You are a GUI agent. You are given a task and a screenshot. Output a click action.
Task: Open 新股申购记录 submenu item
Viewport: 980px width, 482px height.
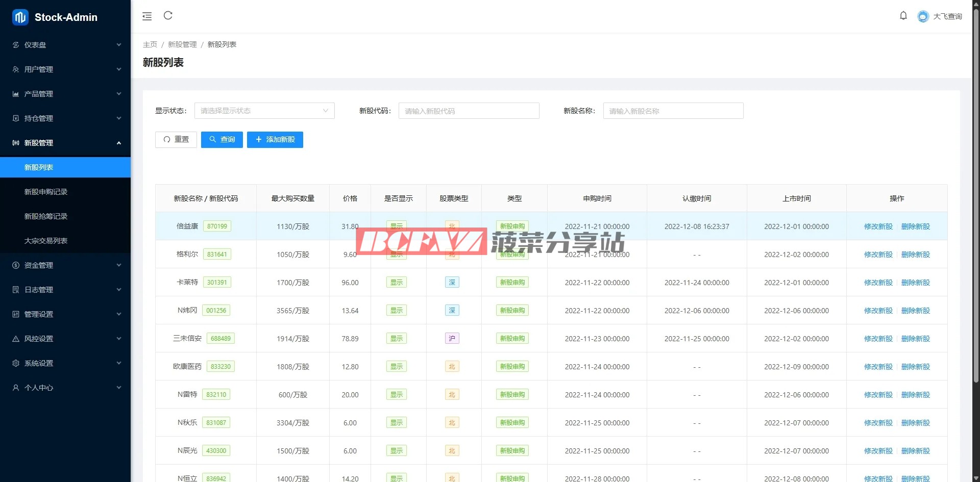tap(46, 192)
